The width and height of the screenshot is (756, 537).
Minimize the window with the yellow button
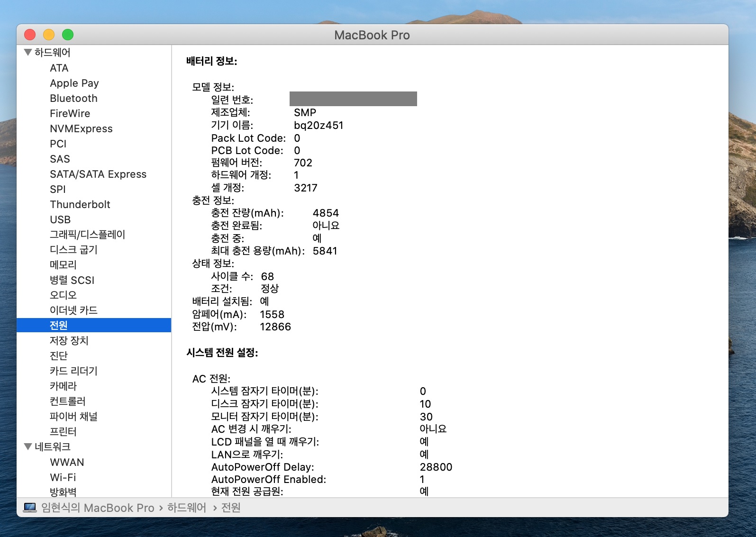click(49, 35)
